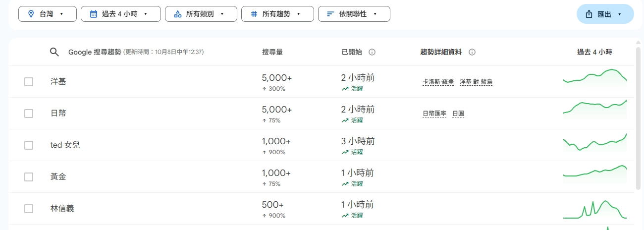Click the info icon next to 已開始
The height and width of the screenshot is (230, 644).
pos(372,52)
